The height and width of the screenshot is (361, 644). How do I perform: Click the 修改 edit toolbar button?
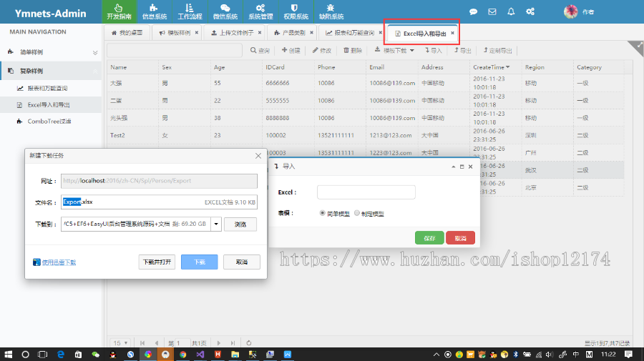click(x=321, y=51)
